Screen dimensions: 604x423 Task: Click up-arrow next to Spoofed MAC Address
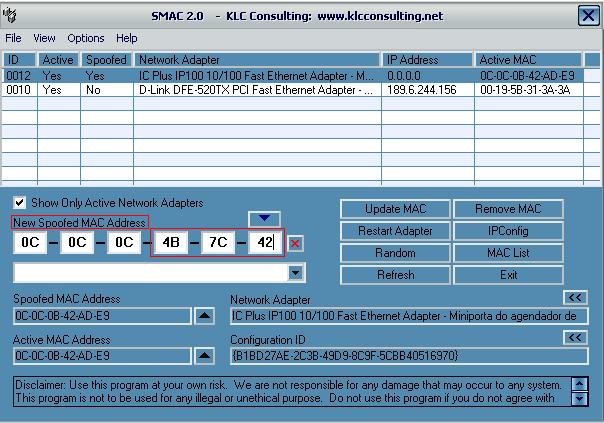click(x=204, y=316)
